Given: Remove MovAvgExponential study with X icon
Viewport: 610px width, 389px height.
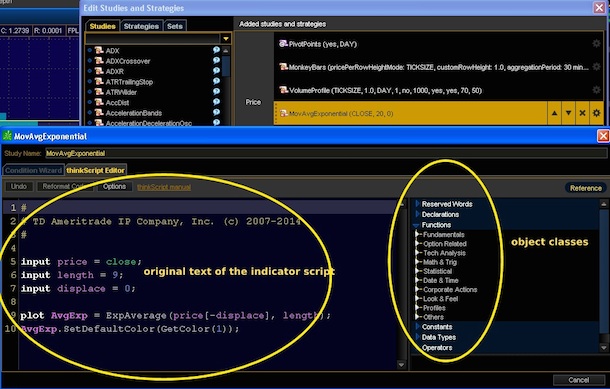Looking at the screenshot, I should pos(582,113).
